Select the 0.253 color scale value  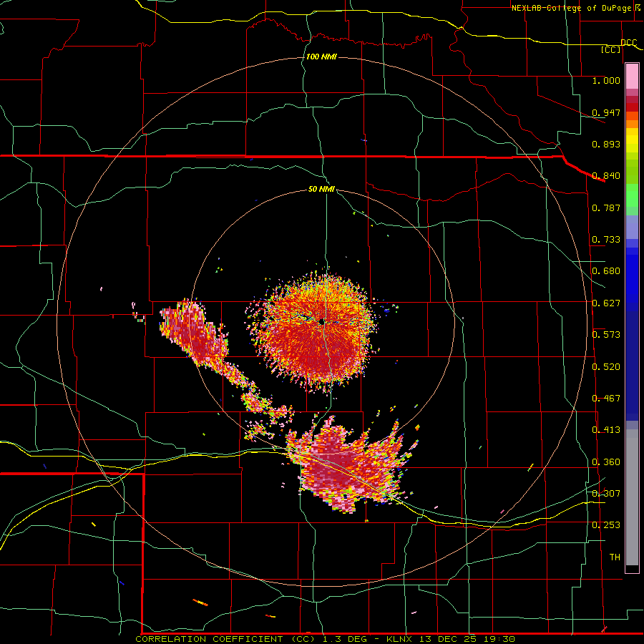(606, 525)
